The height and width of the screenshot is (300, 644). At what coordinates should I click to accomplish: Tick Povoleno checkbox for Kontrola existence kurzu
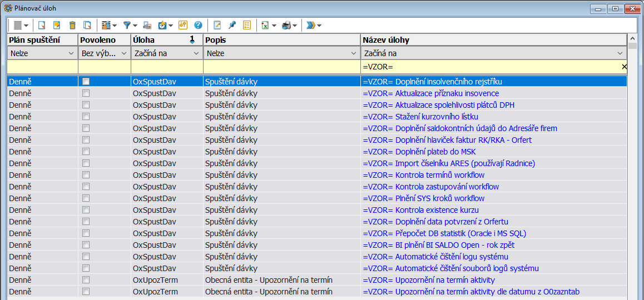(86, 210)
